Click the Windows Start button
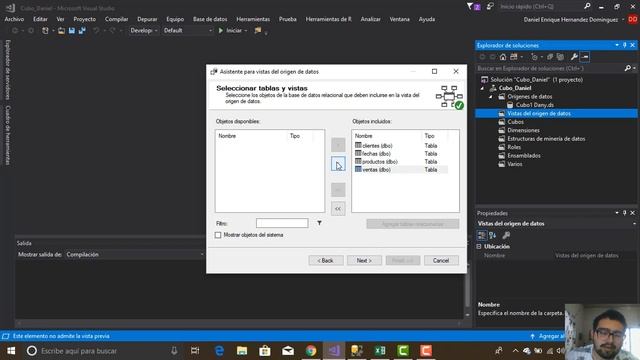 pyautogui.click(x=11, y=351)
